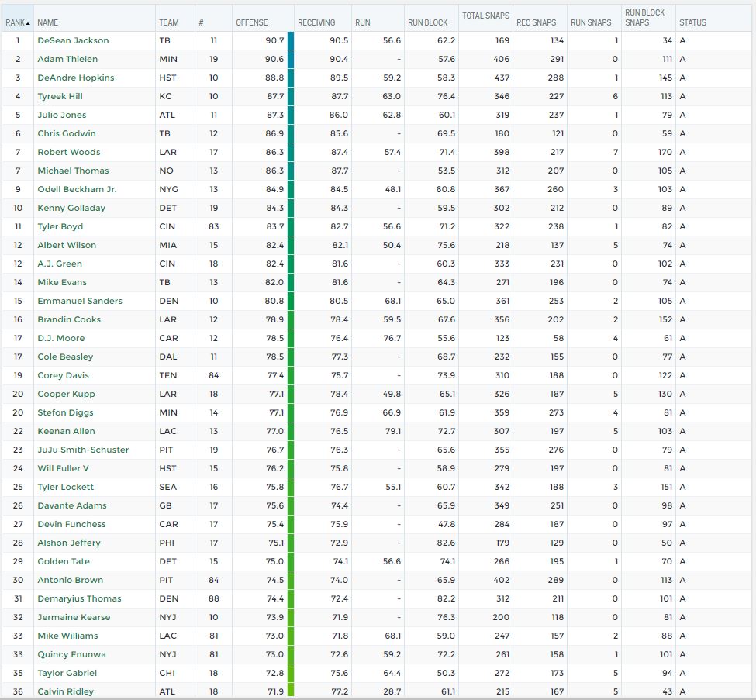This screenshot has height=700, width=756.
Task: Click the STATUS column header
Action: [692, 23]
